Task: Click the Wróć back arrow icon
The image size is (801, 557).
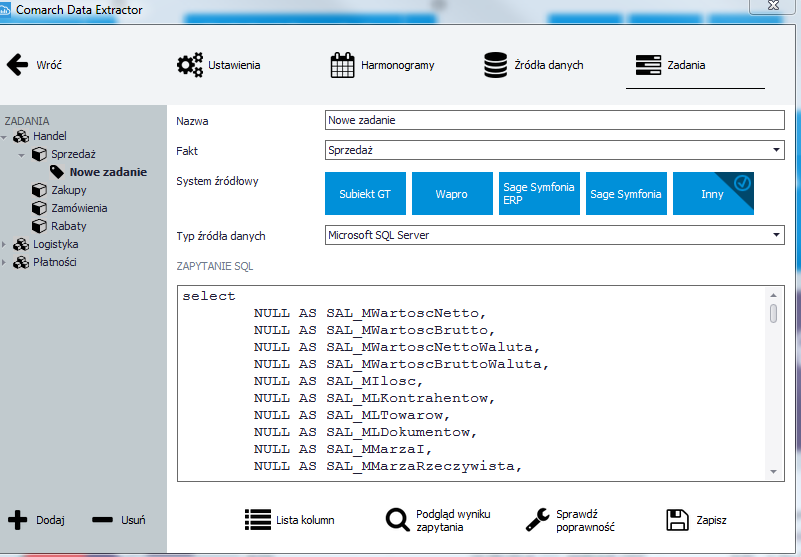Action: (17, 65)
